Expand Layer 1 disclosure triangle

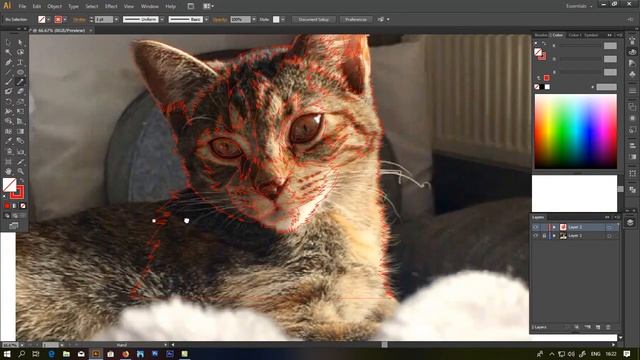[554, 236]
